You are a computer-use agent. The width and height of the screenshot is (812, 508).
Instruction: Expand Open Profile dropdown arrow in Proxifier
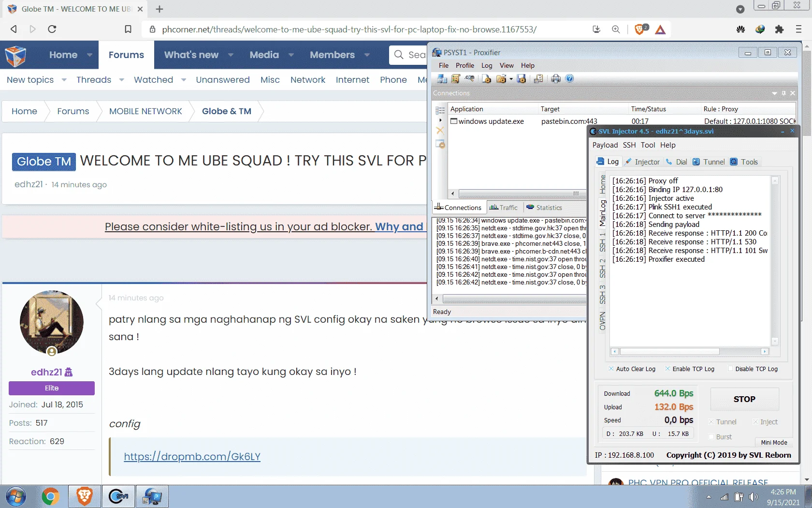click(511, 79)
